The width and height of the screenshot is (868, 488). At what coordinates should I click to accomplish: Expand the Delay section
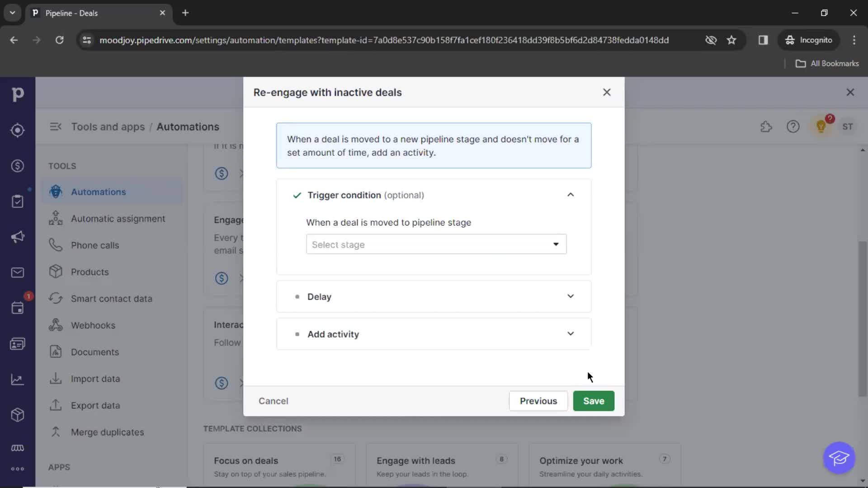pos(570,296)
